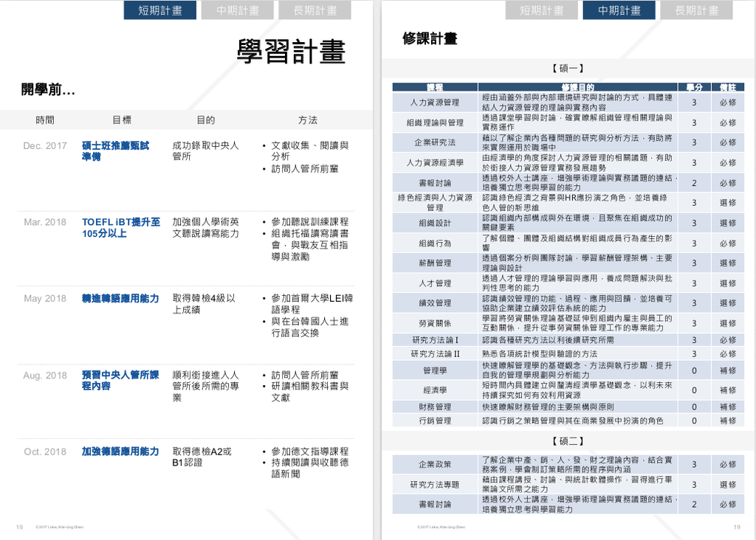Click the 時間 column header
This screenshot has height=540, width=756.
click(45, 120)
